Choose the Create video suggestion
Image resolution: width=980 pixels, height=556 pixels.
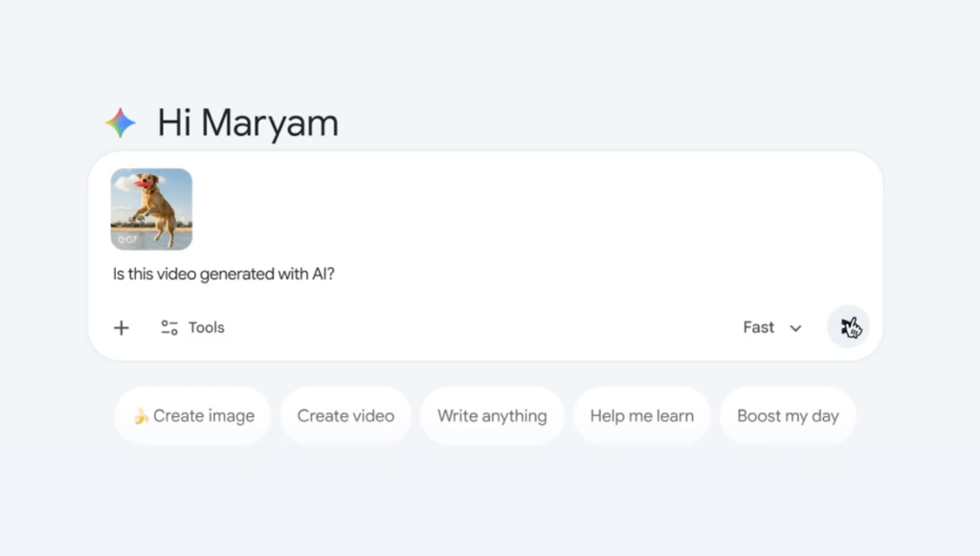[345, 416]
